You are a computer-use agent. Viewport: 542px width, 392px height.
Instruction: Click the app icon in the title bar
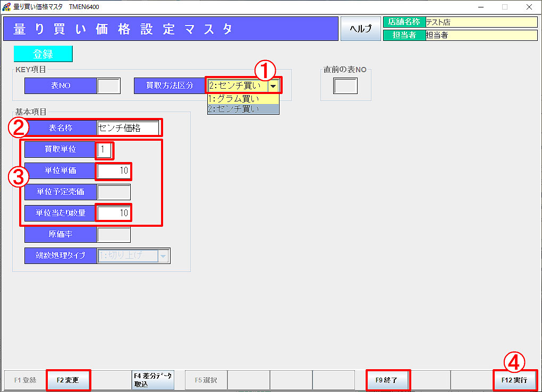tap(6, 6)
